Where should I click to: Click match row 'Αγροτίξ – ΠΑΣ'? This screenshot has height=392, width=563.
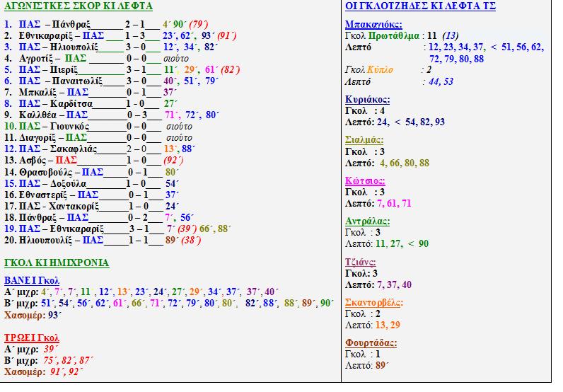pyautogui.click(x=96, y=59)
